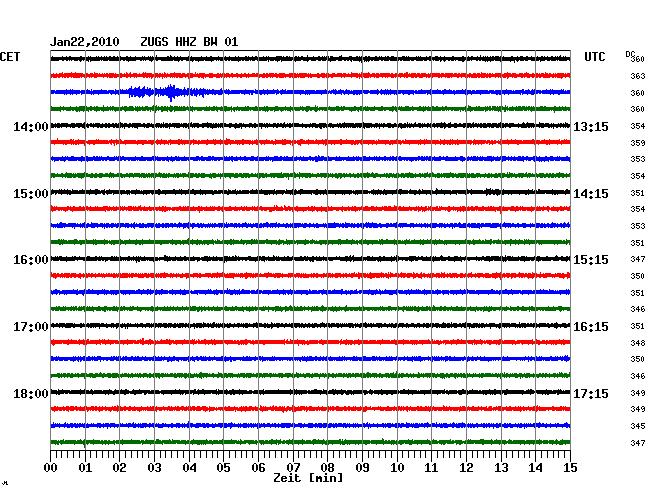This screenshot has height=494, width=650.
Task: Click the DC value 345
Action: (x=638, y=426)
